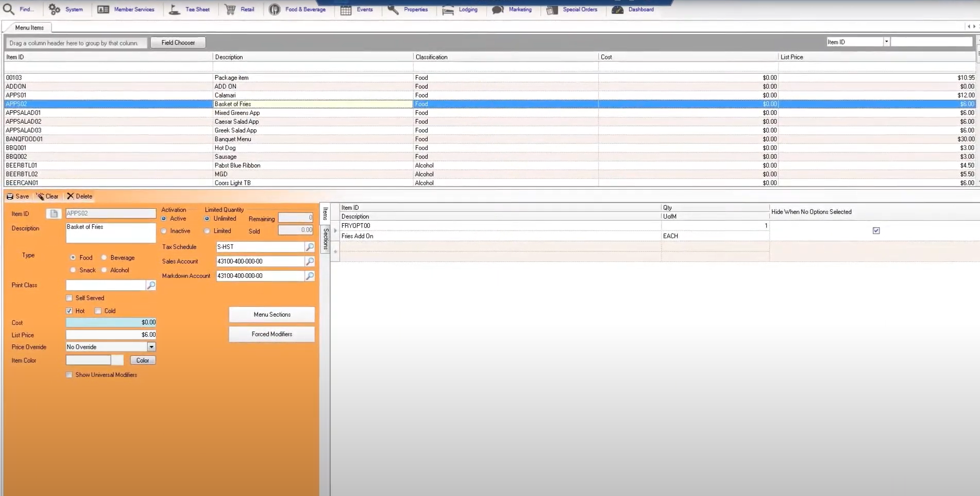Viewport: 980px width, 496px height.
Task: Switch to the Menu Items tab
Action: [x=28, y=27]
